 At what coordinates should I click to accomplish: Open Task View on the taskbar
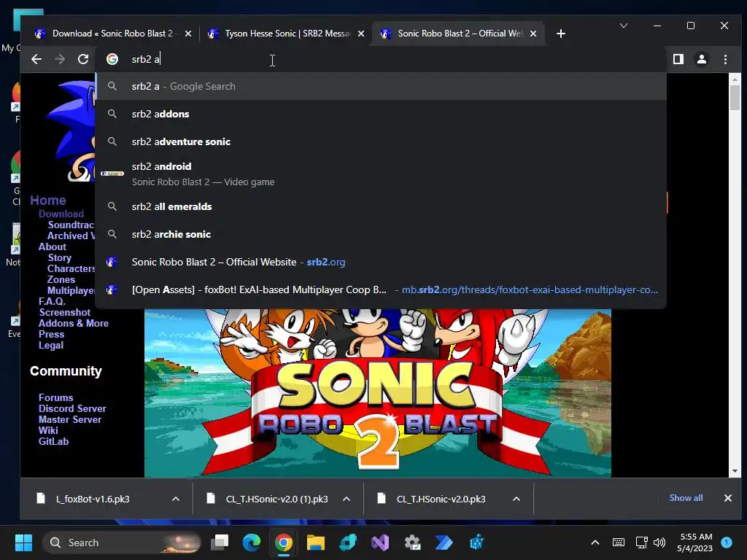pos(220,542)
